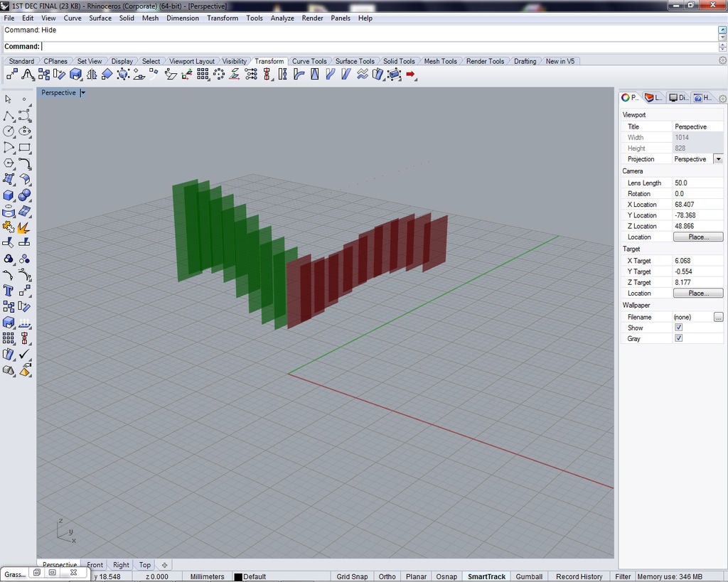Image resolution: width=728 pixels, height=582 pixels.
Task: Click the Mirror tool in Transform toolbar
Action: [x=92, y=74]
